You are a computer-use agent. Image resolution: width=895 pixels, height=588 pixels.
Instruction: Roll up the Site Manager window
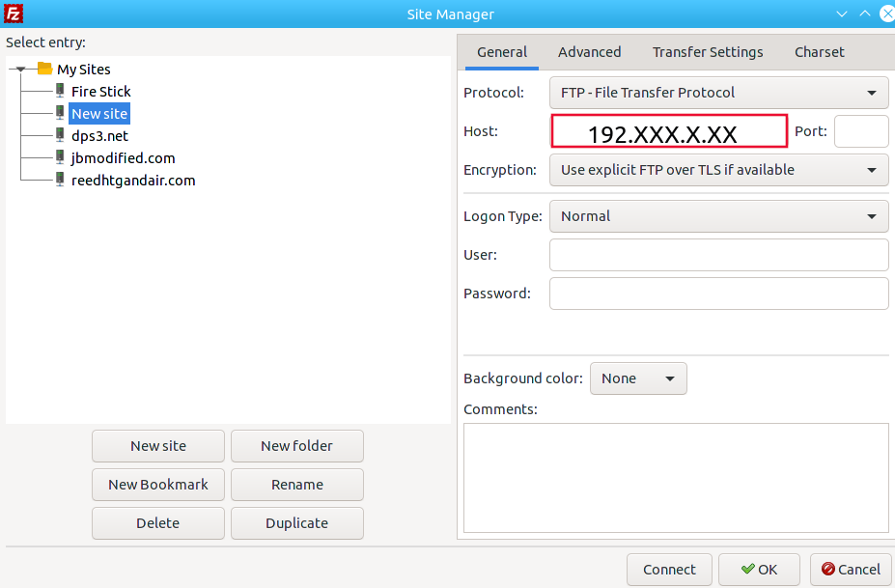pos(865,14)
